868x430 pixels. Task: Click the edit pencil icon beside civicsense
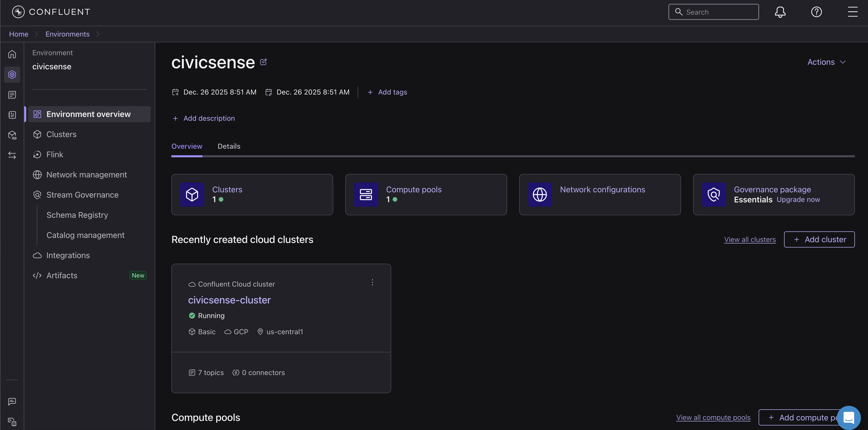click(264, 62)
